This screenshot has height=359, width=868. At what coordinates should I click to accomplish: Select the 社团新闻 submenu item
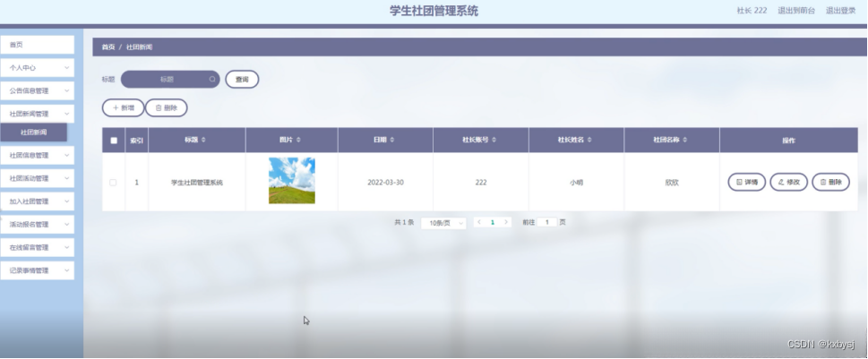[x=34, y=132]
